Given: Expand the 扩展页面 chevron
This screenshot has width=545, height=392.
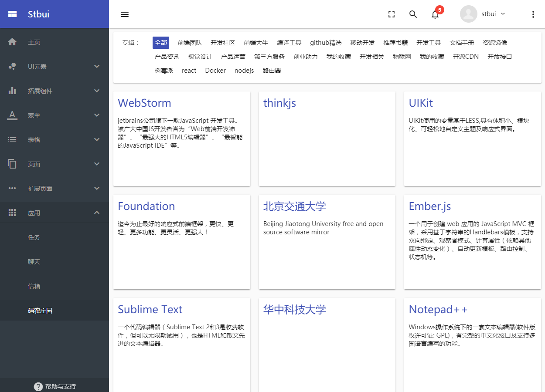Looking at the screenshot, I should (97, 188).
